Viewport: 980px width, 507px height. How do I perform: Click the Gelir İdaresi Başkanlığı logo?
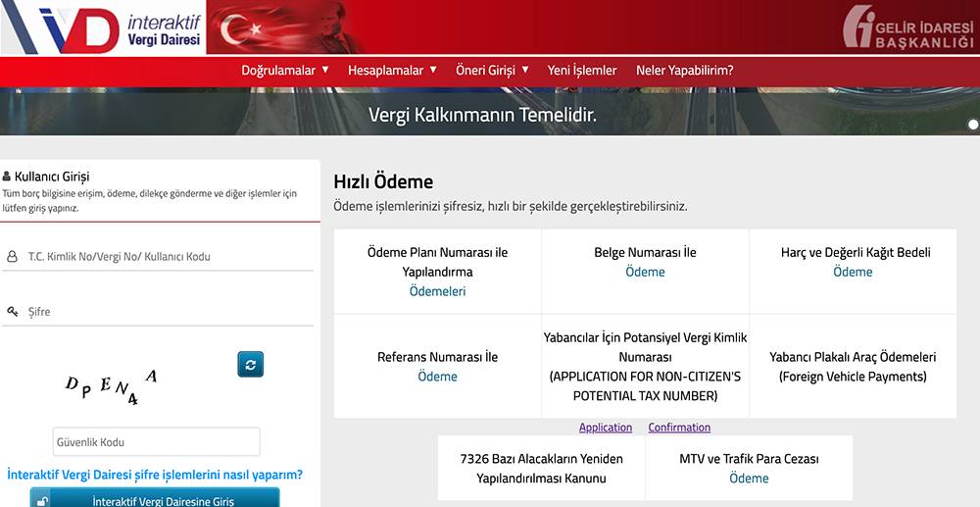(x=908, y=26)
